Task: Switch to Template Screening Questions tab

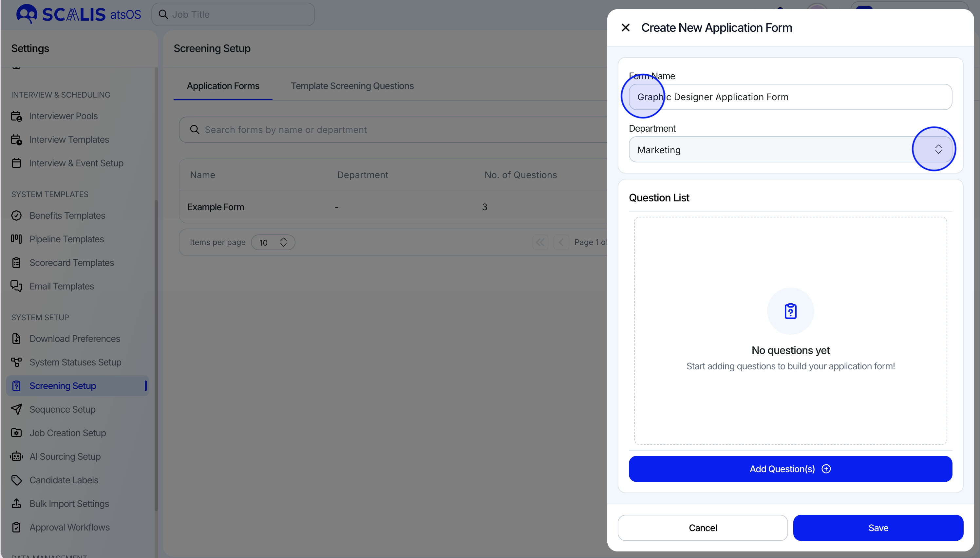Action: (352, 86)
